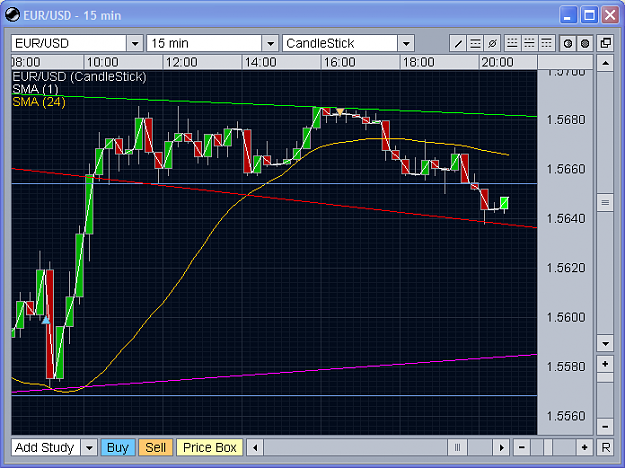Click the 1.5680 price axis label

tap(566, 120)
